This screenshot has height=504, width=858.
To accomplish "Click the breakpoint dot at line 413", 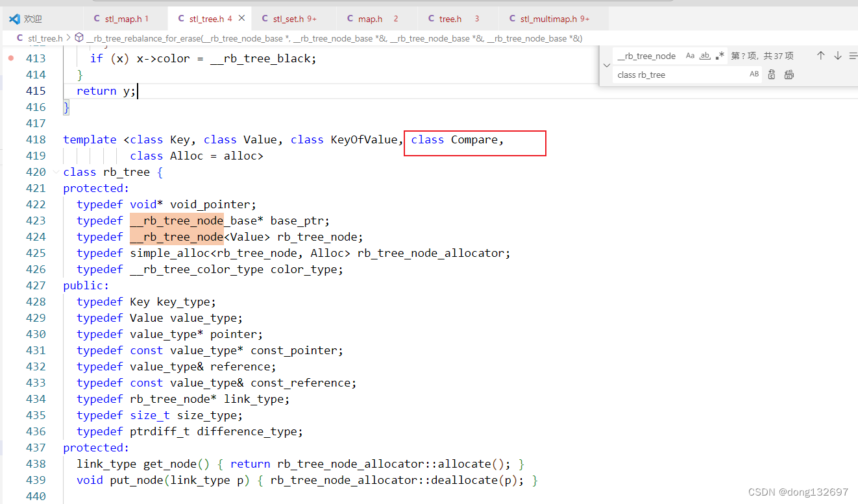I will point(11,58).
